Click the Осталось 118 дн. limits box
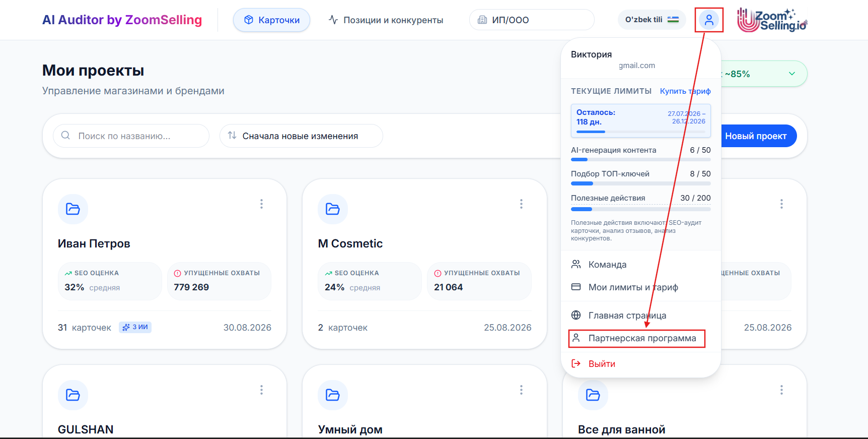868x439 pixels. point(641,121)
